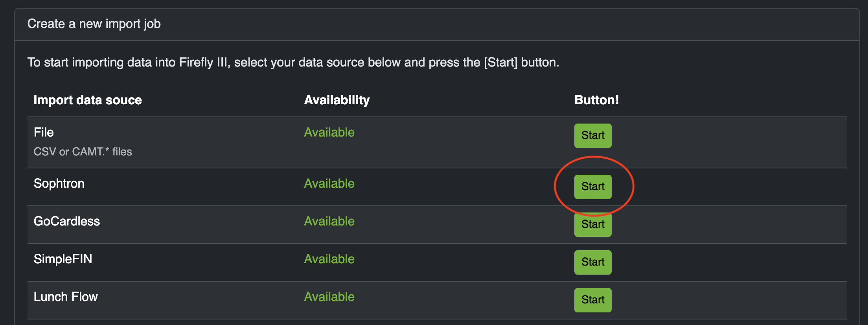Click 'Available' next to Sophtron
This screenshot has width=868, height=325.
[x=329, y=183]
